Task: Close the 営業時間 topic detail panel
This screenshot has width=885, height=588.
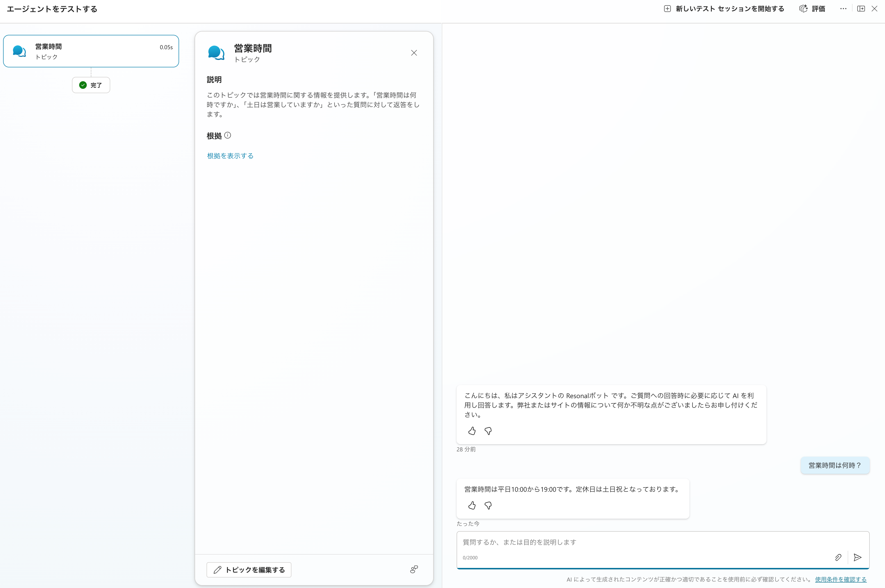Action: pyautogui.click(x=414, y=53)
